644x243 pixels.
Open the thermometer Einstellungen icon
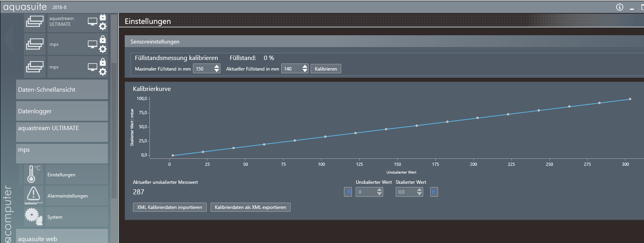pos(32,174)
